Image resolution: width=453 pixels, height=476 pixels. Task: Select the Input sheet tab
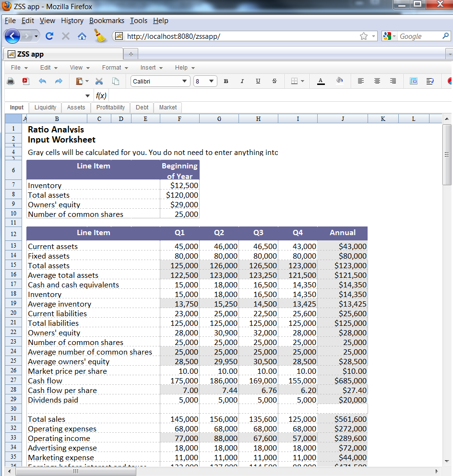[16, 107]
